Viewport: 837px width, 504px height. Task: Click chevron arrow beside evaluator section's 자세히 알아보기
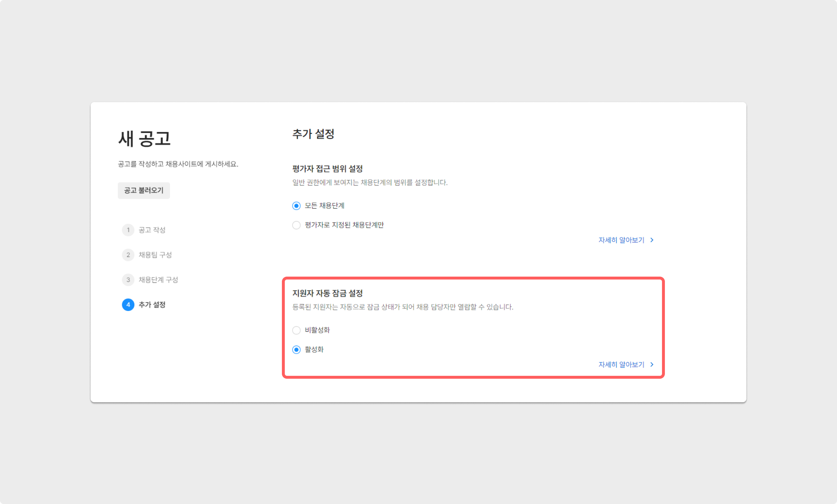652,240
